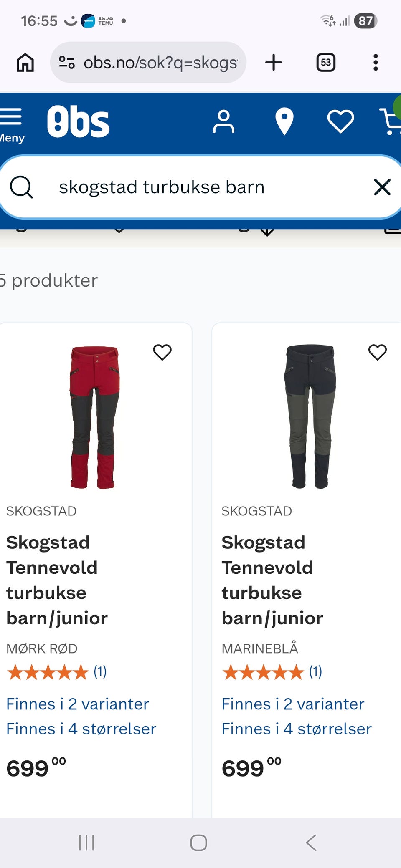
Task: Open MØRK RØD Skogstad Tennevold title link
Action: pyautogui.click(x=57, y=580)
